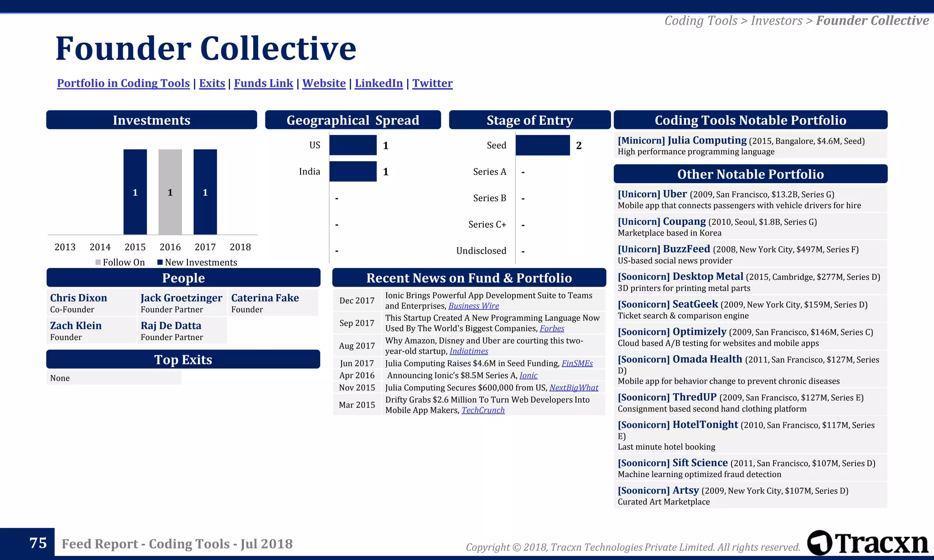Click the page number 75 in footer
The image size is (934, 560).
(x=38, y=543)
